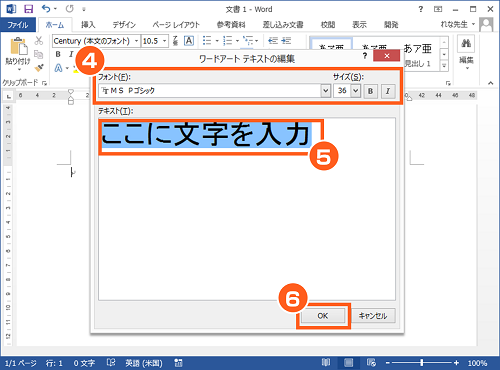Open the 参考資料 tab
Screen dimensions: 500x370
[231, 25]
